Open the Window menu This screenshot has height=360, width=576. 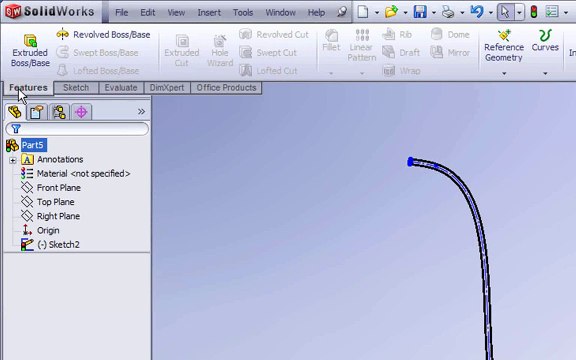point(280,12)
